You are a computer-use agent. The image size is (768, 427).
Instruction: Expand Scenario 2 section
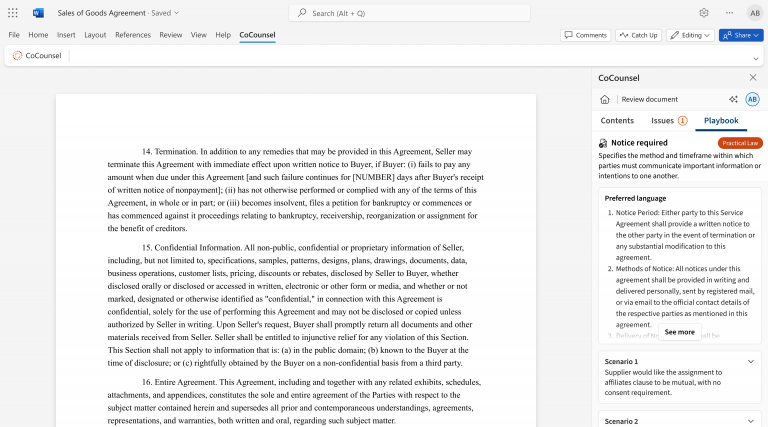750,421
